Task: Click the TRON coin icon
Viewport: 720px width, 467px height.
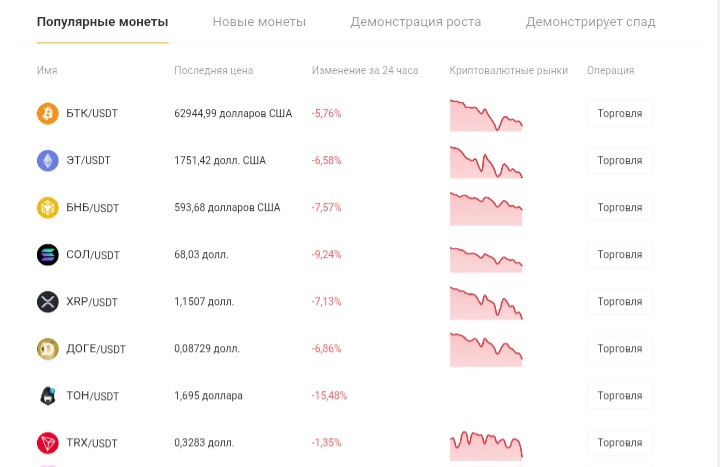Action: [48, 443]
